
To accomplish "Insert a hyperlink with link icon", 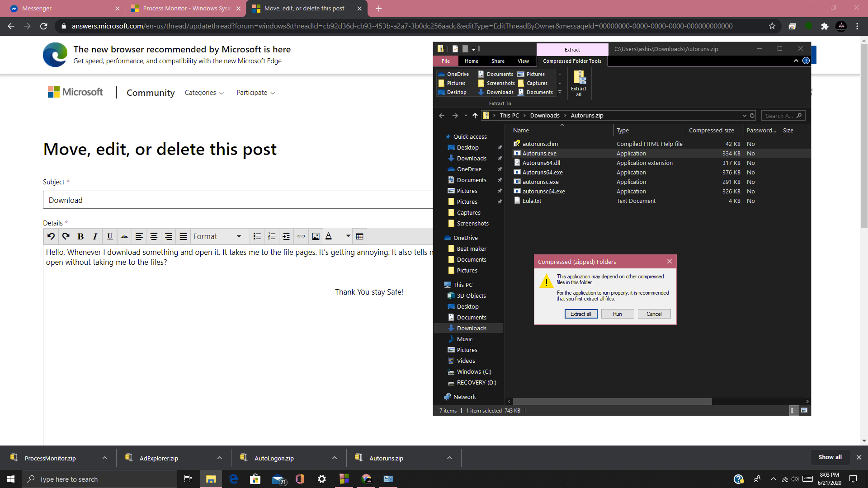I will pos(301,236).
